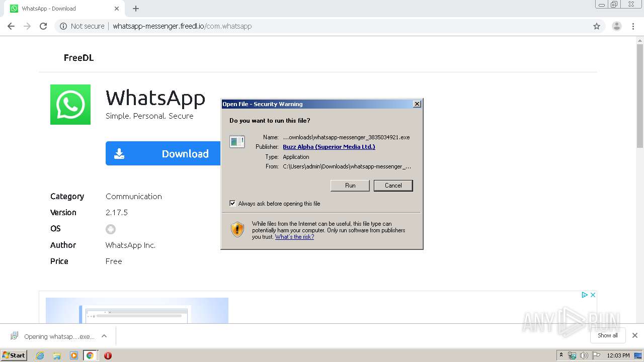Open the Buzz Alpha publisher link

(329, 147)
